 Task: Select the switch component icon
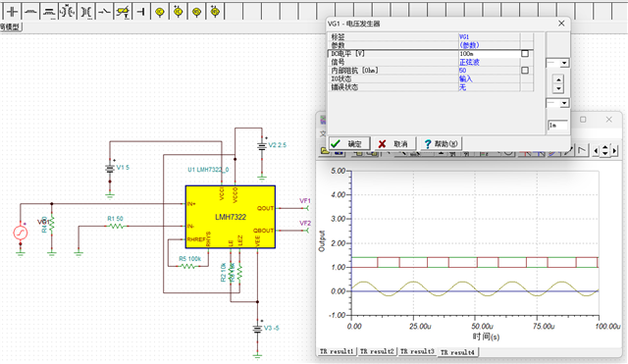(x=104, y=12)
